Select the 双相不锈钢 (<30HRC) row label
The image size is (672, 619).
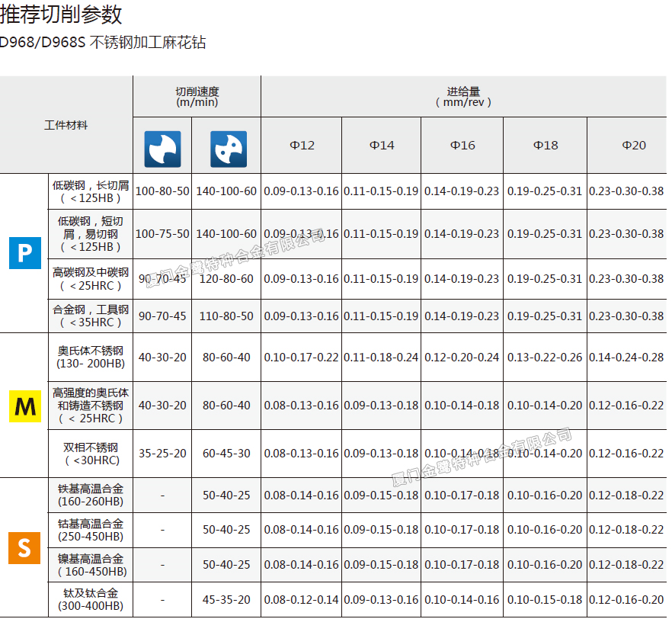pos(90,454)
